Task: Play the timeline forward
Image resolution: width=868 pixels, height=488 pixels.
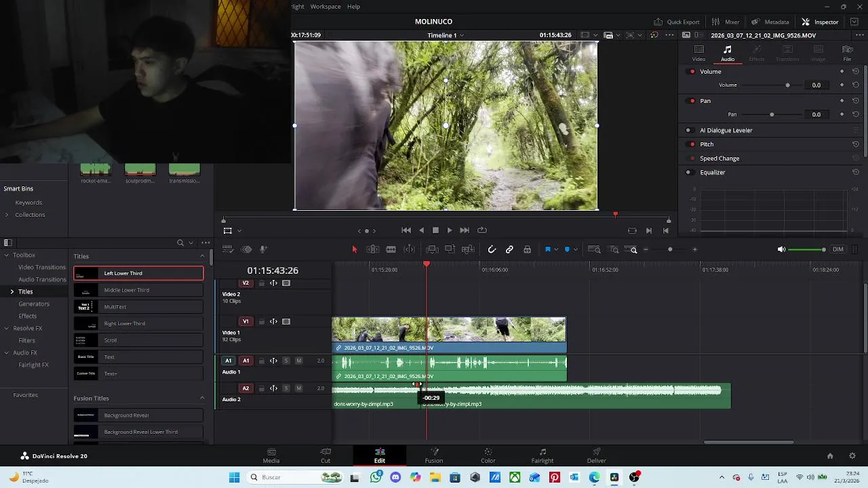Action: click(450, 230)
